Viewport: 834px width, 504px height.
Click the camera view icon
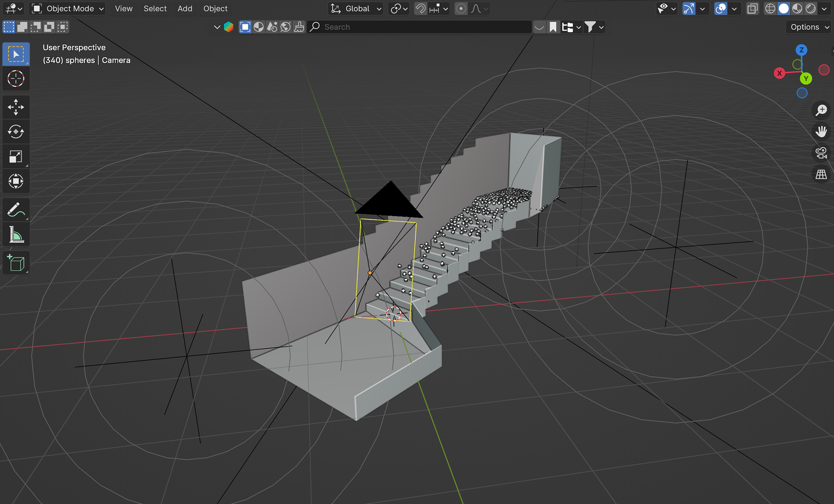click(x=821, y=153)
